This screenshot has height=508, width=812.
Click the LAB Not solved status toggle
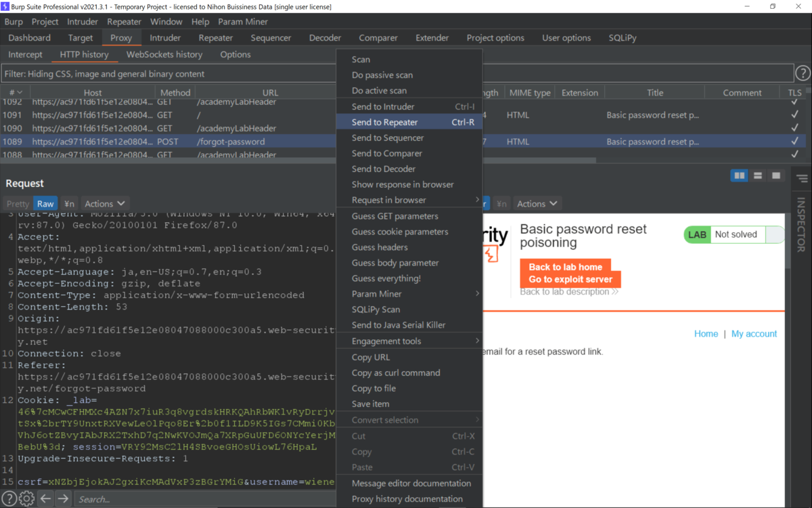[x=734, y=234]
